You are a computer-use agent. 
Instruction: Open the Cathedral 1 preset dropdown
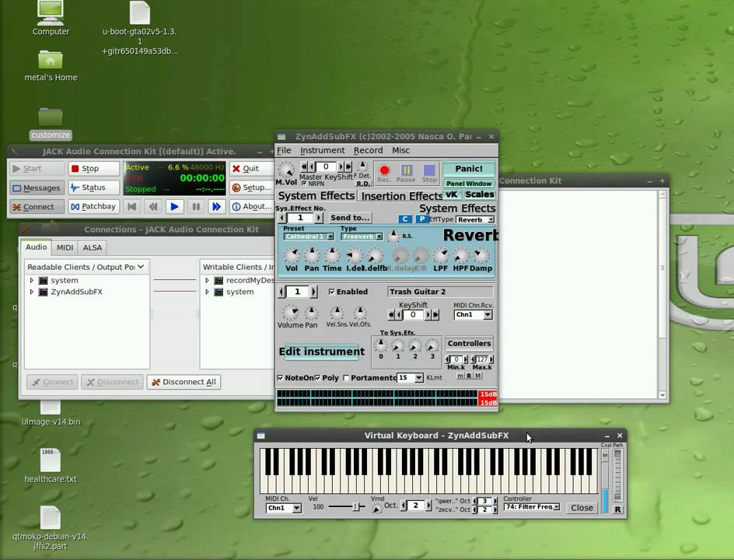pyautogui.click(x=309, y=236)
